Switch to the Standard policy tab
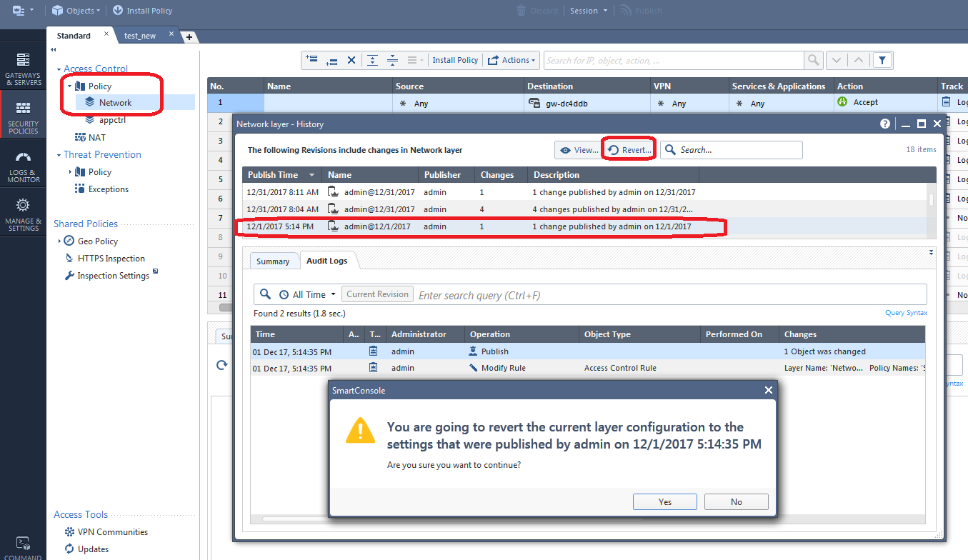 point(74,36)
